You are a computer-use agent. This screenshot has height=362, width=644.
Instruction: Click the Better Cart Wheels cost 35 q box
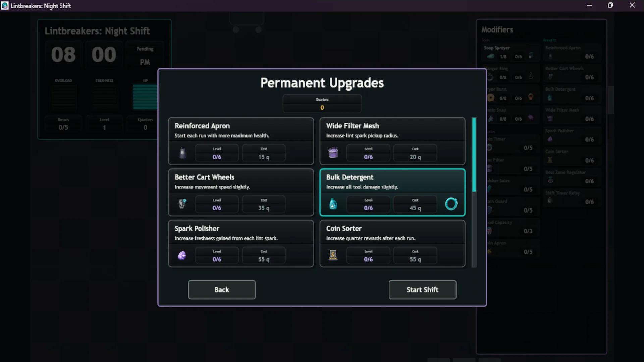tap(264, 204)
